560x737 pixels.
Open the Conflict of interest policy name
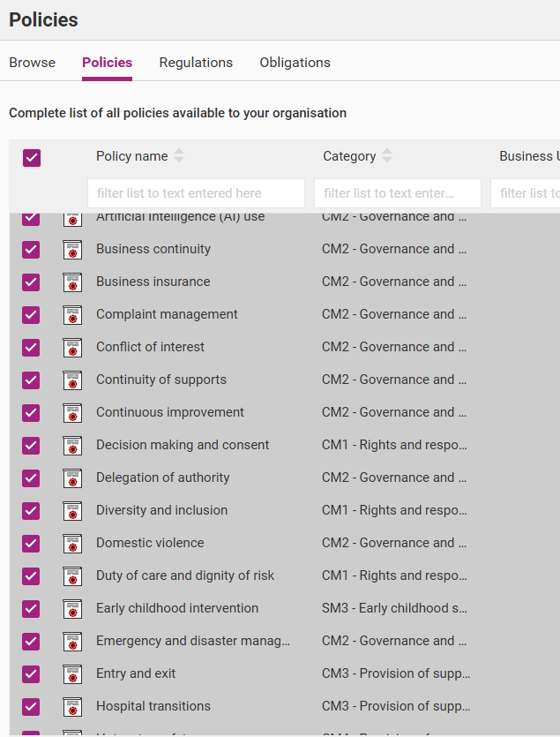click(x=150, y=347)
